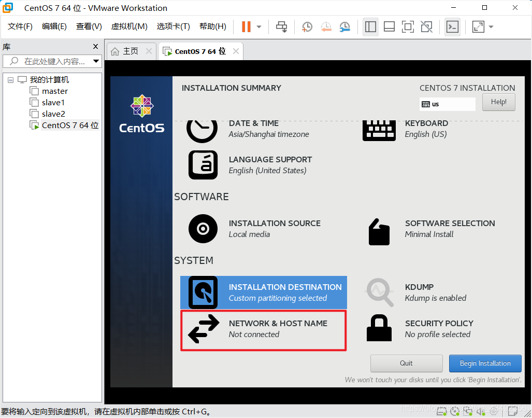Open NETWORK & HOST NAME settings
The width and height of the screenshot is (532, 418).
pos(263,330)
